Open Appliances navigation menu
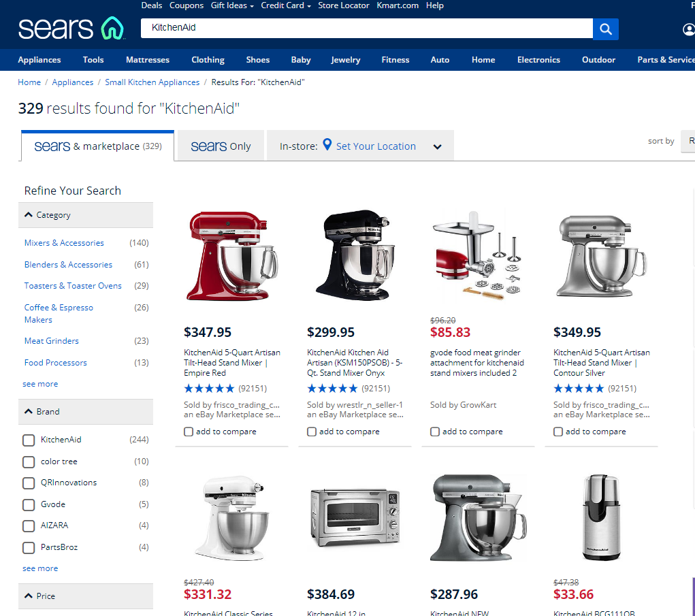 39,60
